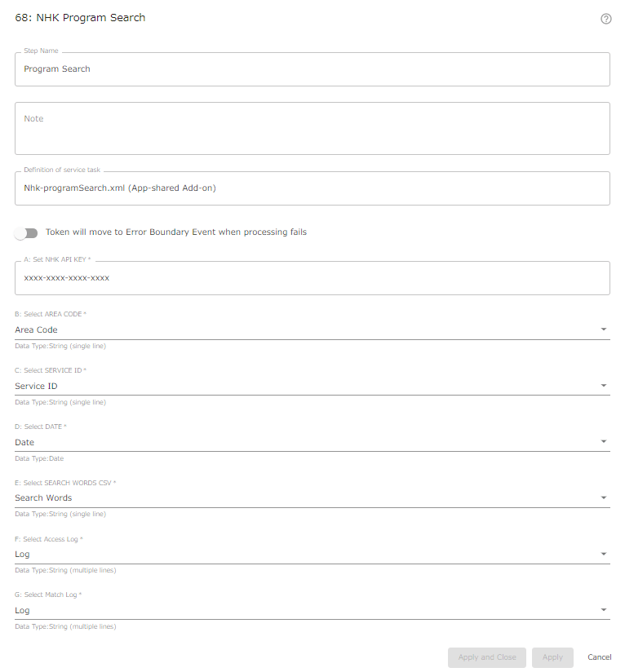Click the Step Name input field
Image resolution: width=625 pixels, height=672 pixels.
312,69
